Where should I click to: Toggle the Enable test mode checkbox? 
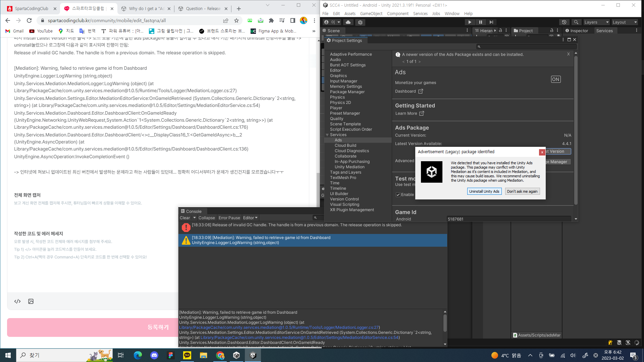(x=398, y=195)
